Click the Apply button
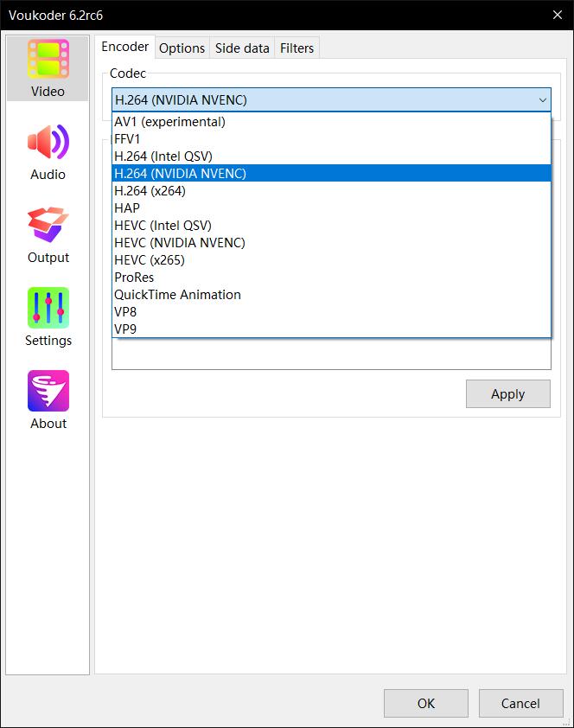574x728 pixels. 507,394
